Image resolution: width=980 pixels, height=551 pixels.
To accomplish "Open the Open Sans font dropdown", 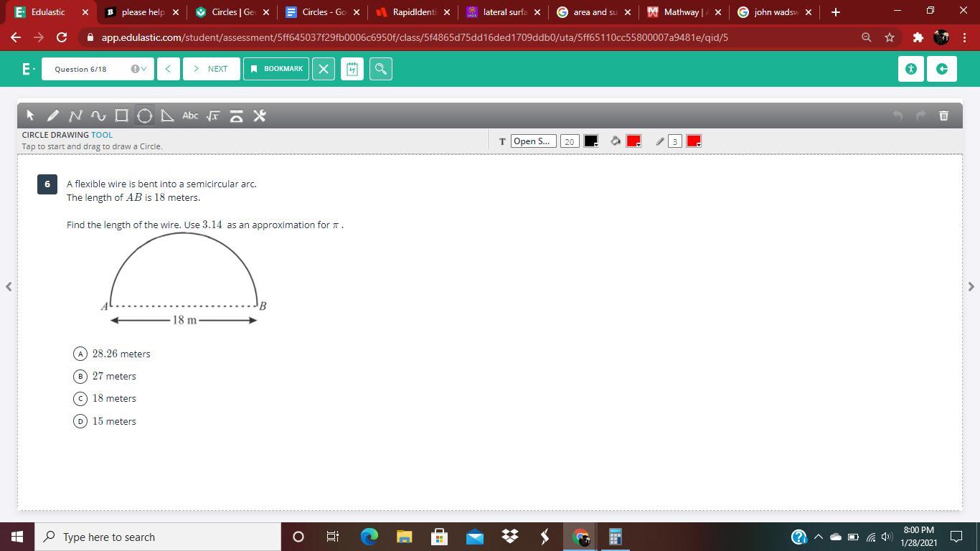I will point(533,141).
